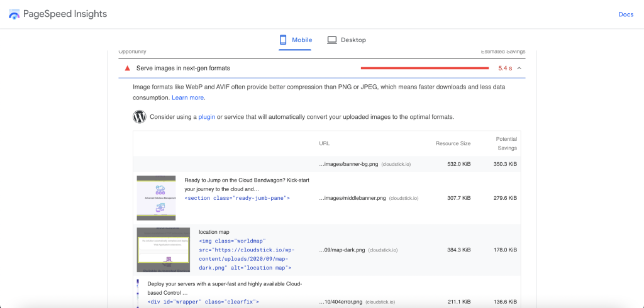Collapse the next-gen formats audit chevron
The width and height of the screenshot is (644, 308).
click(x=519, y=68)
